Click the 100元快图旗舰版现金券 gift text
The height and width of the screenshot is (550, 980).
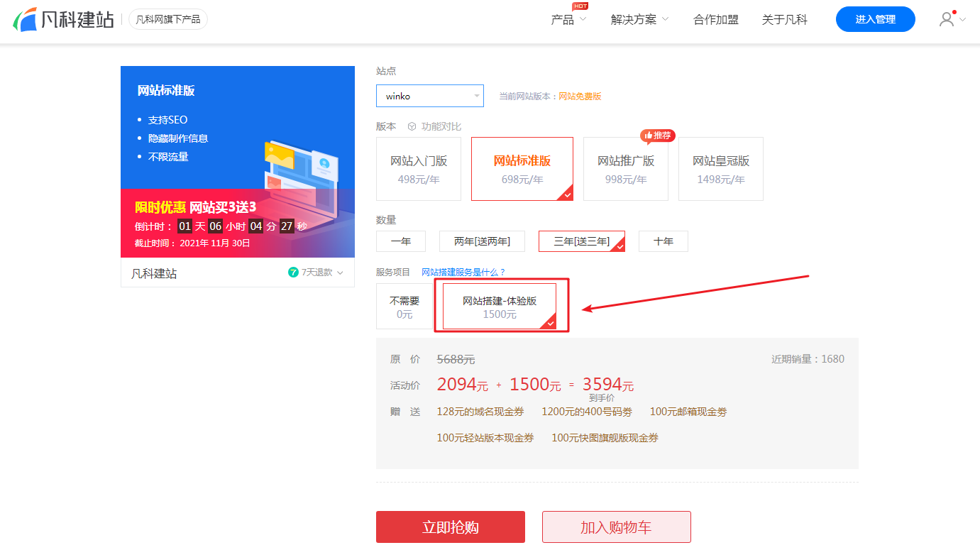[x=605, y=438]
